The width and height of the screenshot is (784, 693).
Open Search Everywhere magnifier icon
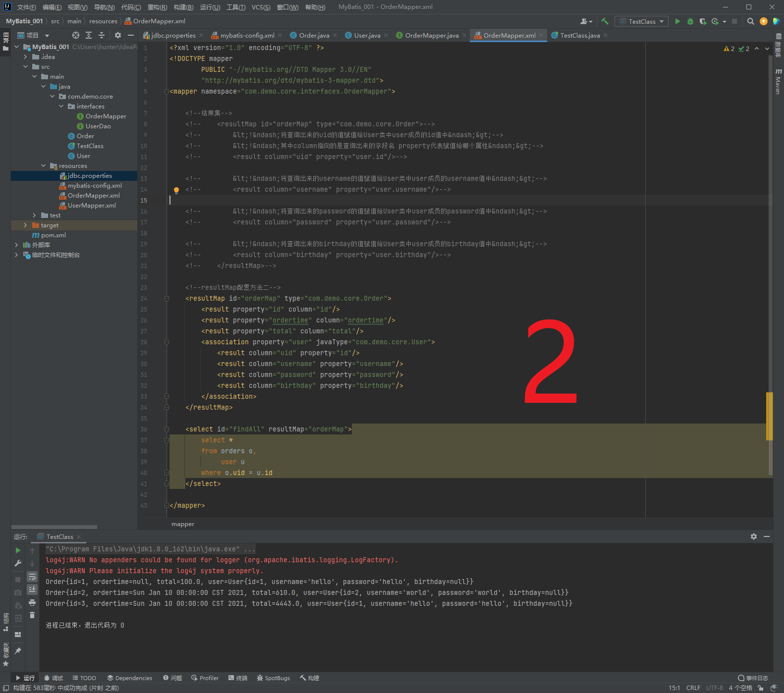click(x=750, y=21)
